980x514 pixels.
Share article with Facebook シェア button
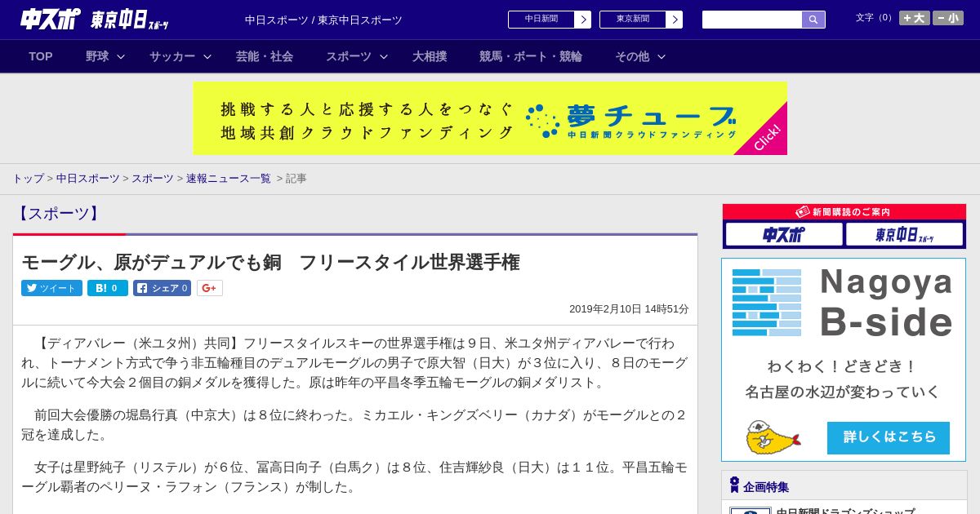(x=162, y=288)
